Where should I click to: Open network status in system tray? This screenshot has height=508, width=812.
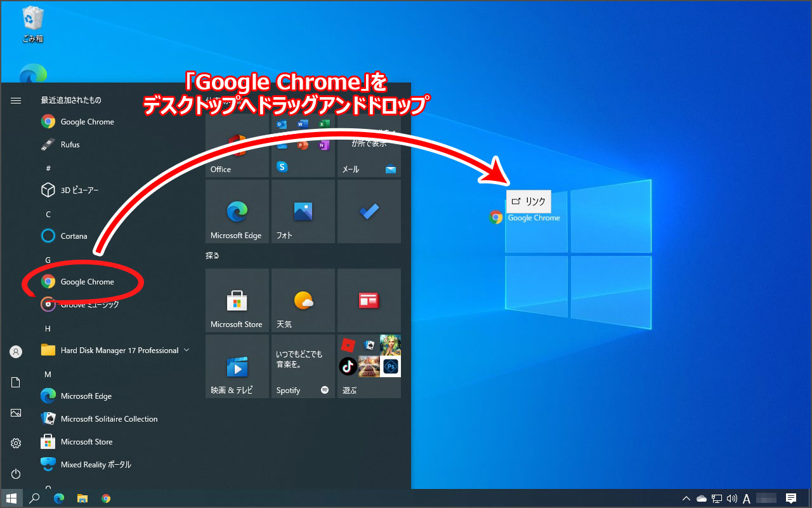click(717, 498)
